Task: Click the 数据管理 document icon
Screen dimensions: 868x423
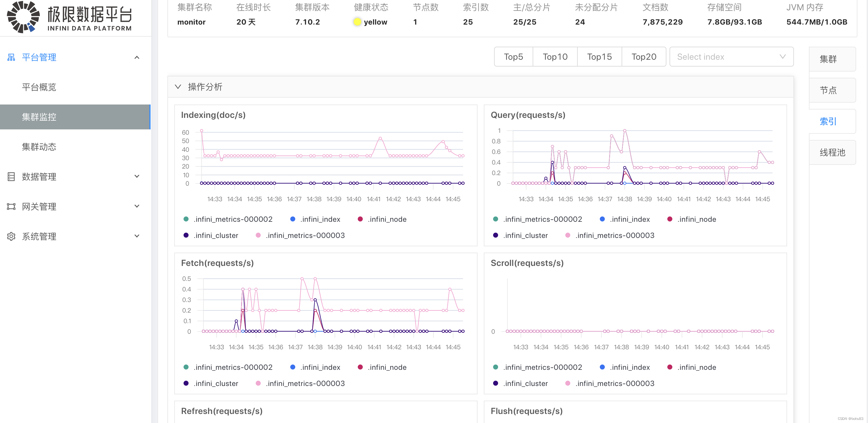Action: [11, 176]
